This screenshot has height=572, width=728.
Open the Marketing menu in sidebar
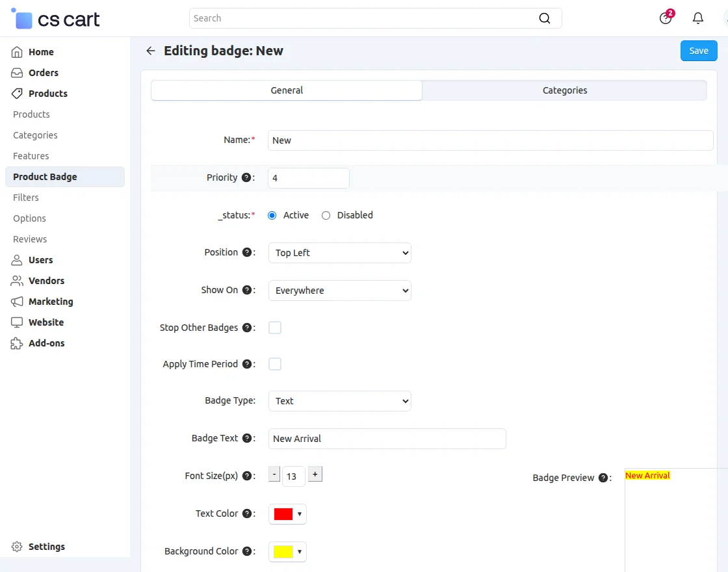tap(51, 302)
